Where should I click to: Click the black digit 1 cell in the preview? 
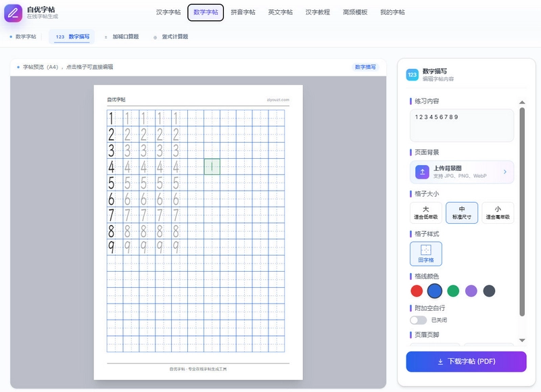(x=115, y=118)
